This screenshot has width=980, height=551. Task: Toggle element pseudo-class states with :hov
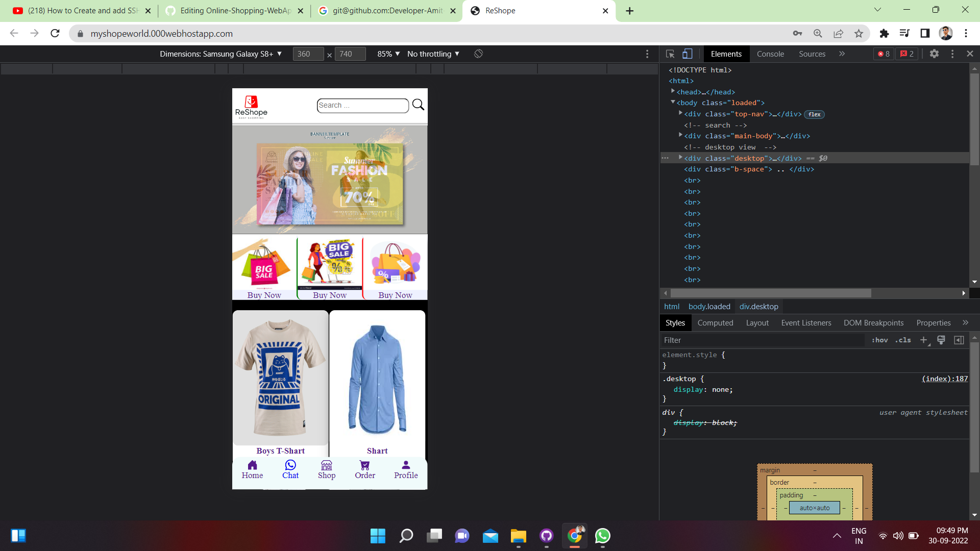pyautogui.click(x=880, y=340)
